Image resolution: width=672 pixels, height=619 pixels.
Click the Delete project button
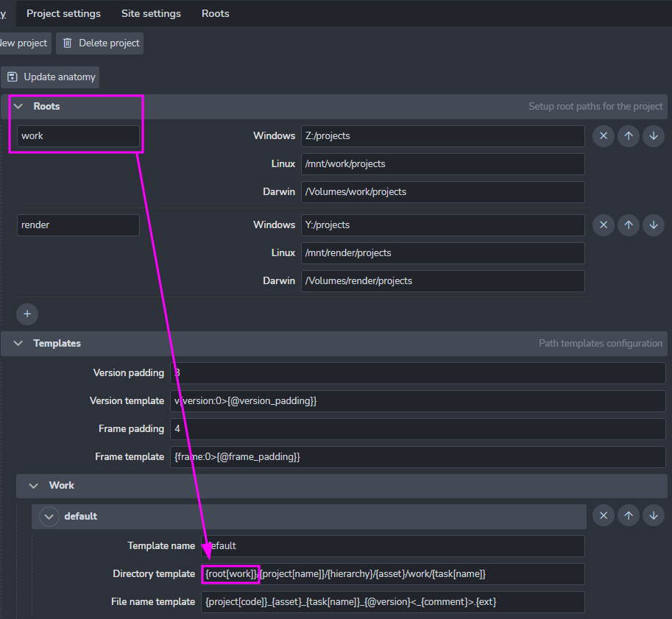[100, 43]
